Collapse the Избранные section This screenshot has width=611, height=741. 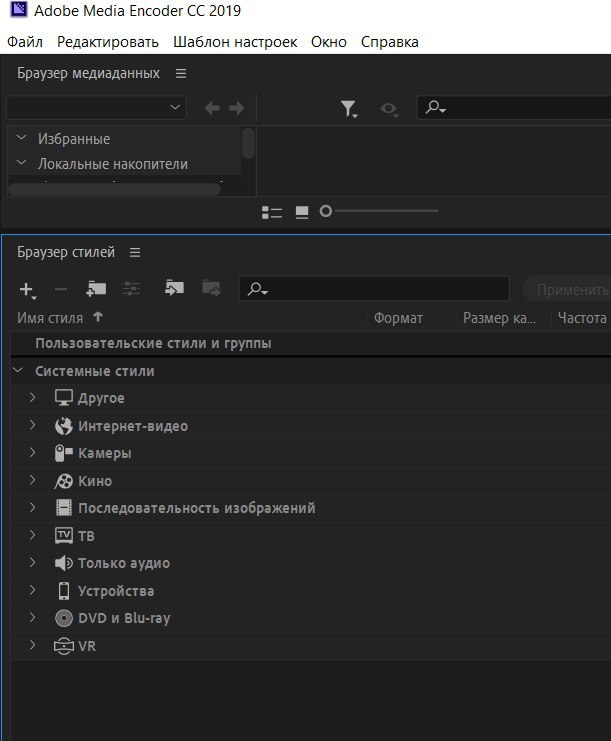point(21,138)
